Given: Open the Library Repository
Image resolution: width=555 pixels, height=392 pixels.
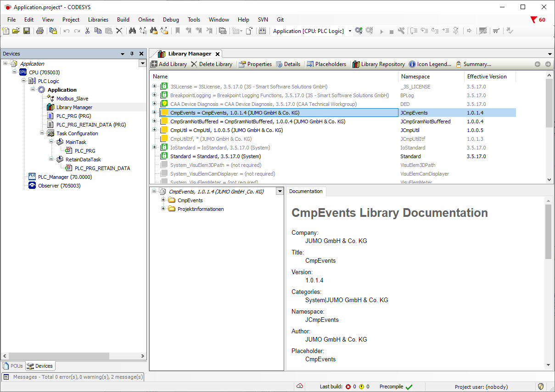Looking at the screenshot, I should [x=378, y=64].
